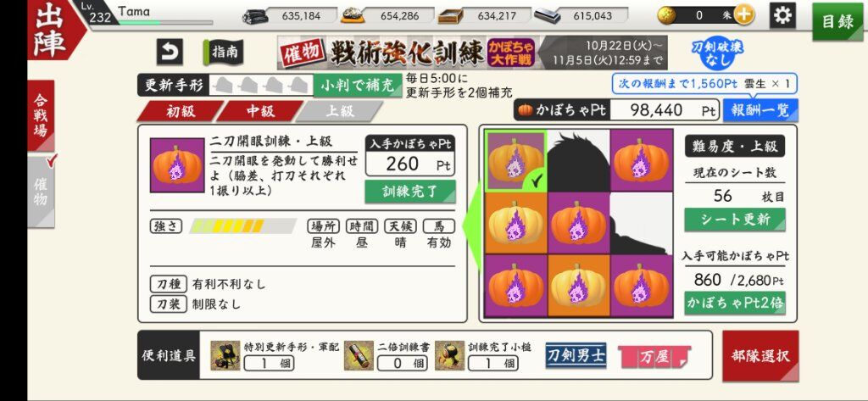
Task: Switch to the 初級 difficulty tab
Action: 181,111
